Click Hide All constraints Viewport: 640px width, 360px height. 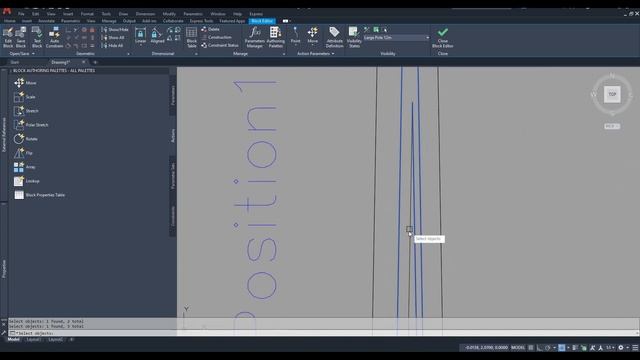(113, 46)
